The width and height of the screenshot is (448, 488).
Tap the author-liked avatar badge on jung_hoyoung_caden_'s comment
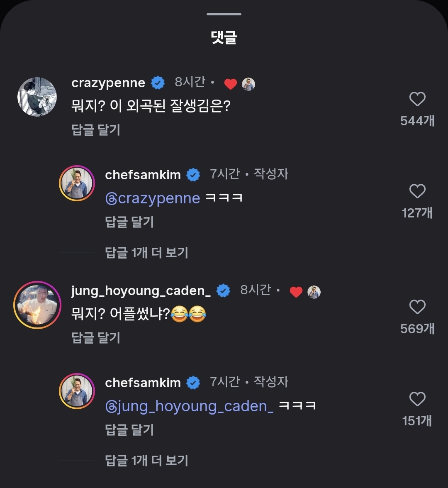[314, 292]
